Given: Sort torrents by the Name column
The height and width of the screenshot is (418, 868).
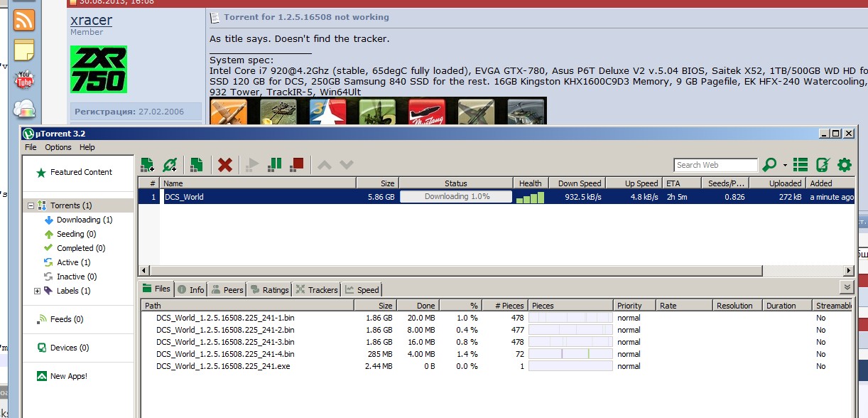Looking at the screenshot, I should point(258,183).
